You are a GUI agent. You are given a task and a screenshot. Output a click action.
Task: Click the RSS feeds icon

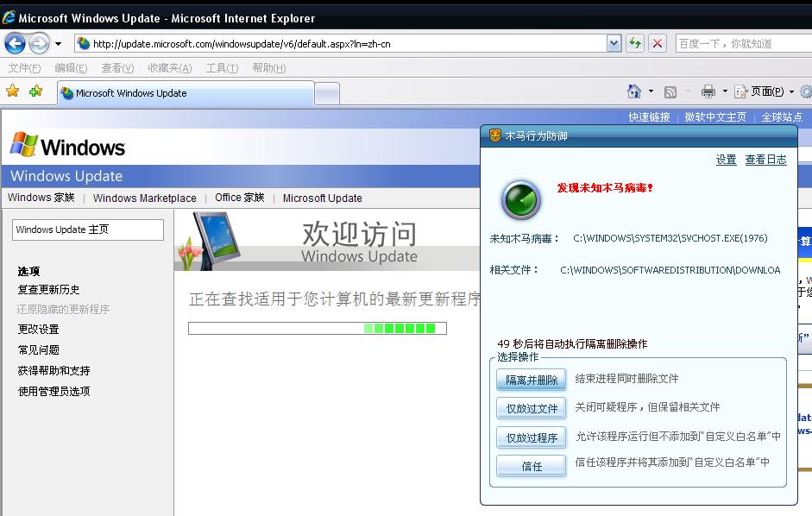pos(670,92)
